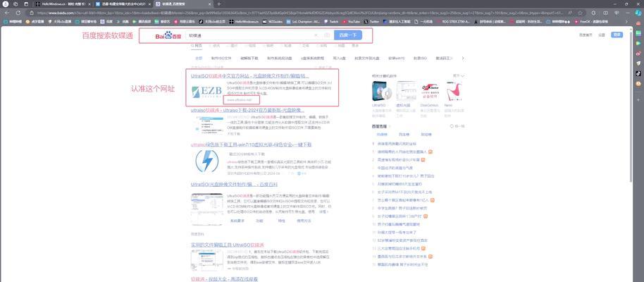Screen dimensions: 644x282
Task: Open the Twitter X bookmark
Action: [371, 21]
